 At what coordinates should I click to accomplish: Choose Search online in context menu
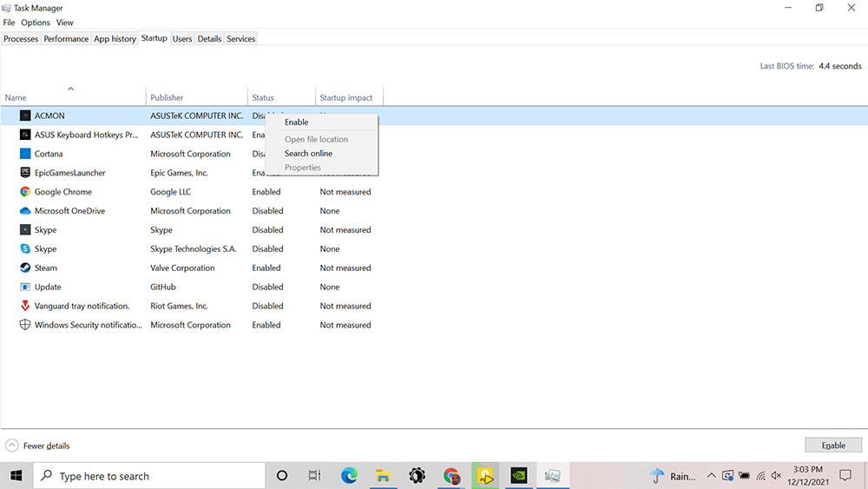322,154
